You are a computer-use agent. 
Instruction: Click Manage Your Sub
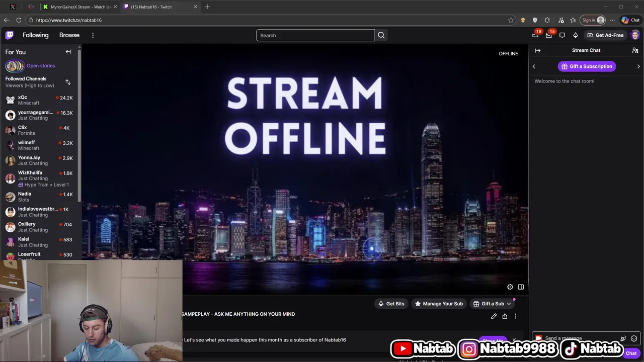click(438, 304)
